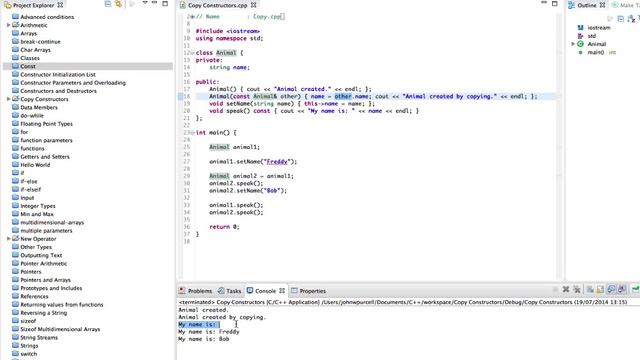640x360 pixels.
Task: Expand the Copy Constructors project
Action: [8, 99]
